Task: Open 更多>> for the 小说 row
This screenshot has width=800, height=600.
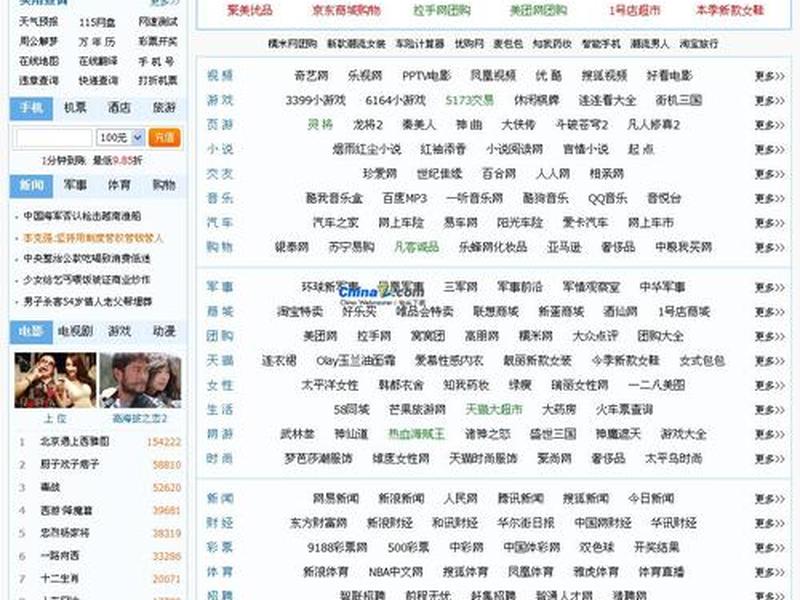Action: (x=769, y=150)
